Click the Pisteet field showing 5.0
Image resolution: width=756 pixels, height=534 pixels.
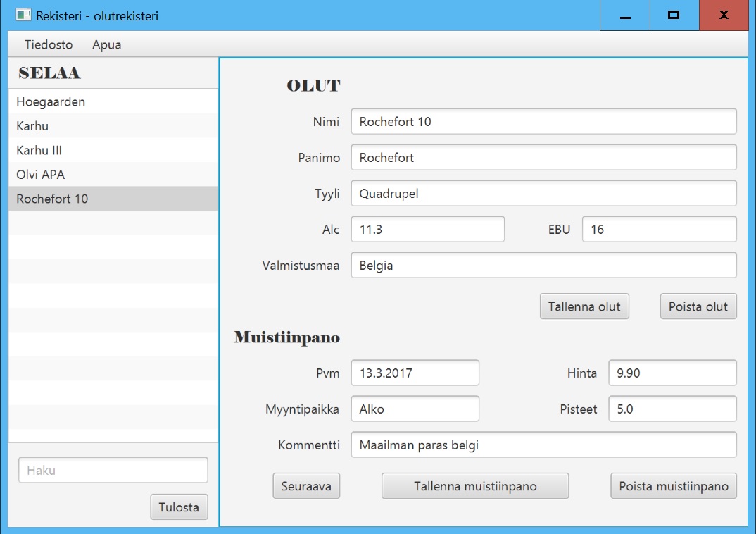(673, 409)
